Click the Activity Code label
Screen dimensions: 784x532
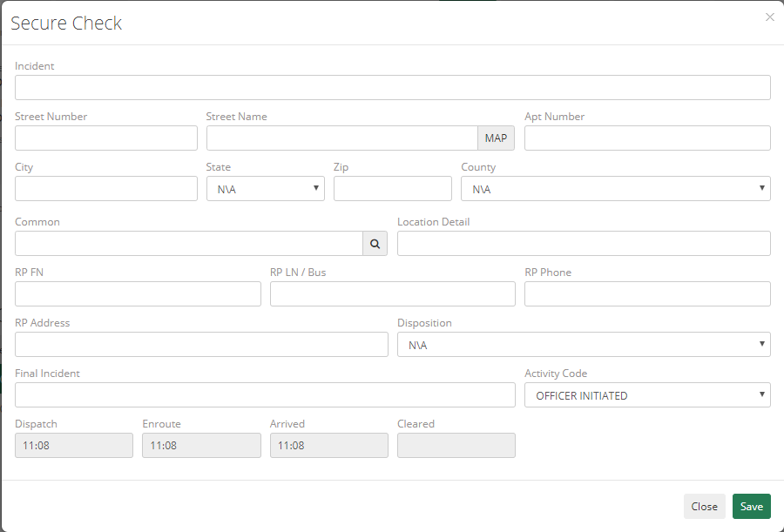(556, 374)
